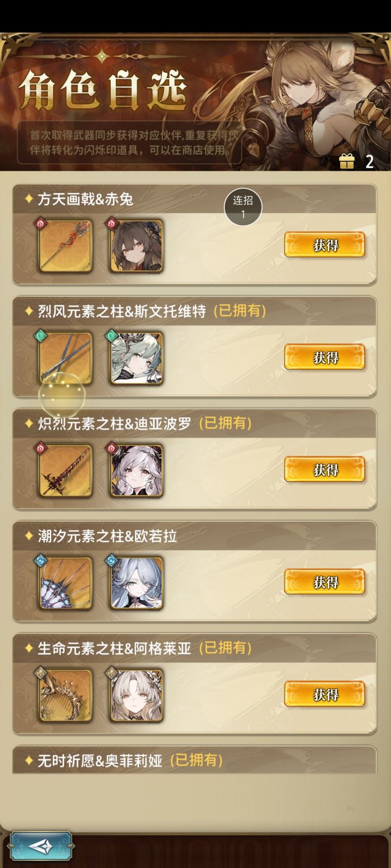Image resolution: width=391 pixels, height=868 pixels.
Task: Tap the 炽烈元素之柱 weapon icon
Action: [x=65, y=470]
